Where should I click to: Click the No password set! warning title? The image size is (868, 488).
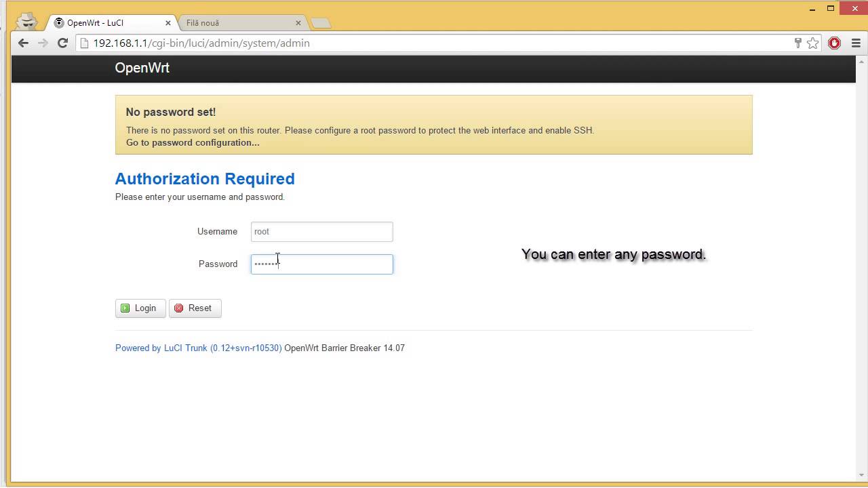click(171, 112)
